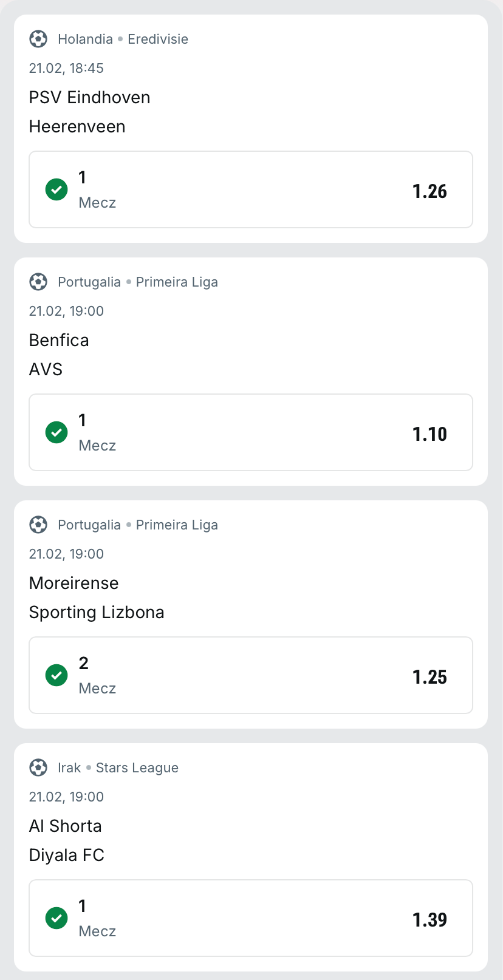503x980 pixels.
Task: Select the 1.26 odds on PSV Eindhoven
Action: (429, 191)
